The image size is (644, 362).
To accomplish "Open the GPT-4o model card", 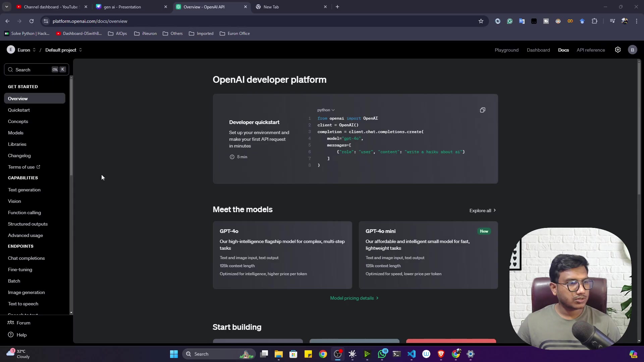I will pyautogui.click(x=282, y=255).
